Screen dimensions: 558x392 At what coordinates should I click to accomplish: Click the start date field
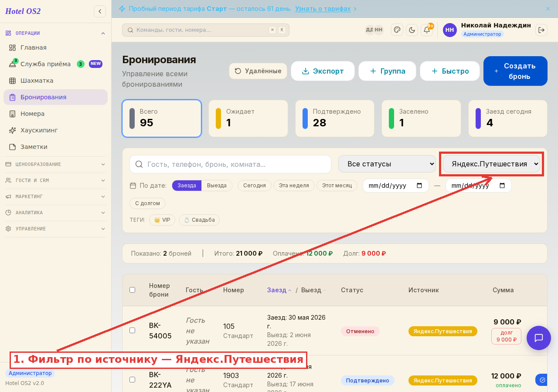[x=396, y=186]
